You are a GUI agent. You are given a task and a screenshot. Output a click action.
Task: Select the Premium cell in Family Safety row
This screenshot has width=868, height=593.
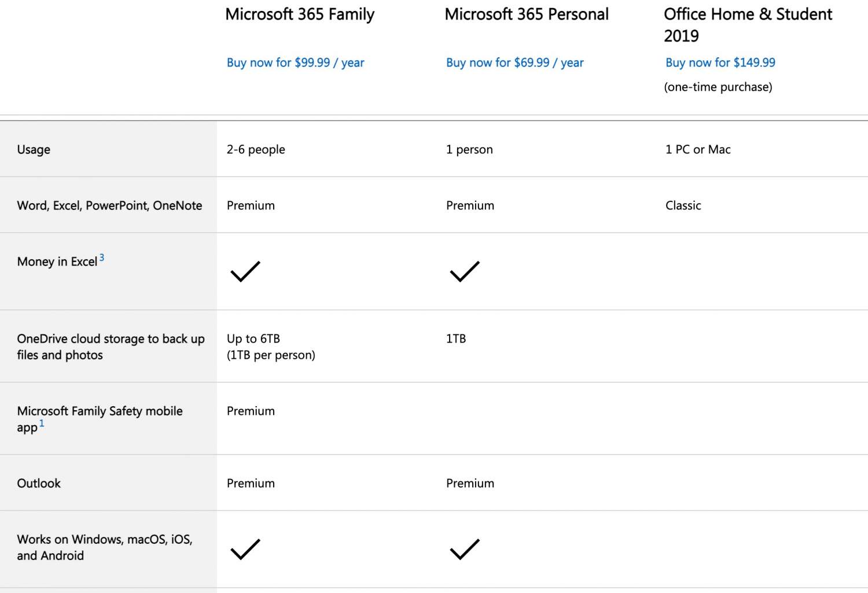(x=251, y=411)
